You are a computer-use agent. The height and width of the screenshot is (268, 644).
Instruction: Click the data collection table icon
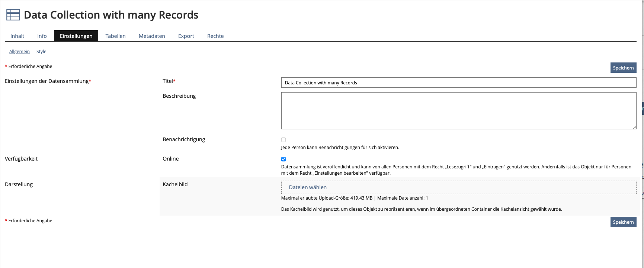(13, 14)
